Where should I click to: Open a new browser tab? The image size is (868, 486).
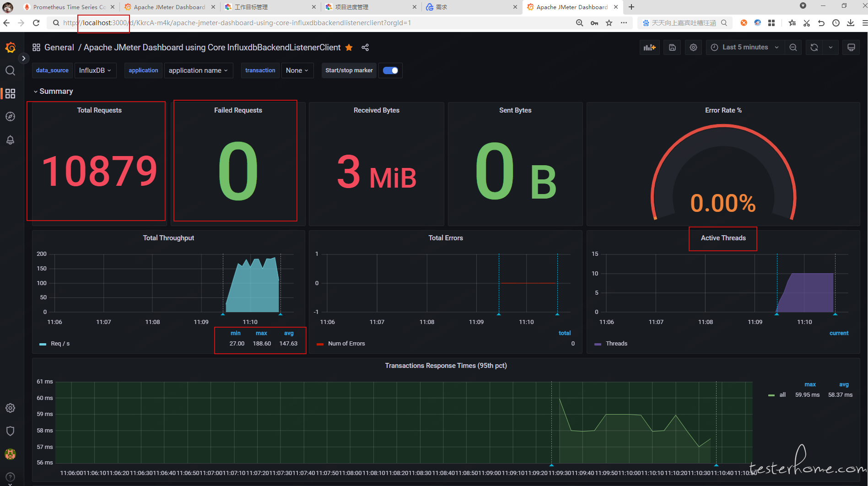coord(631,7)
